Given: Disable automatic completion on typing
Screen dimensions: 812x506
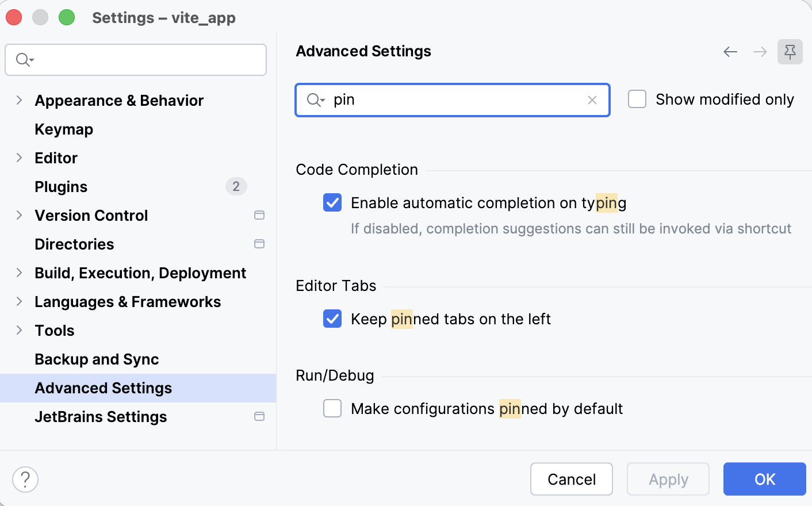Looking at the screenshot, I should click(x=332, y=202).
